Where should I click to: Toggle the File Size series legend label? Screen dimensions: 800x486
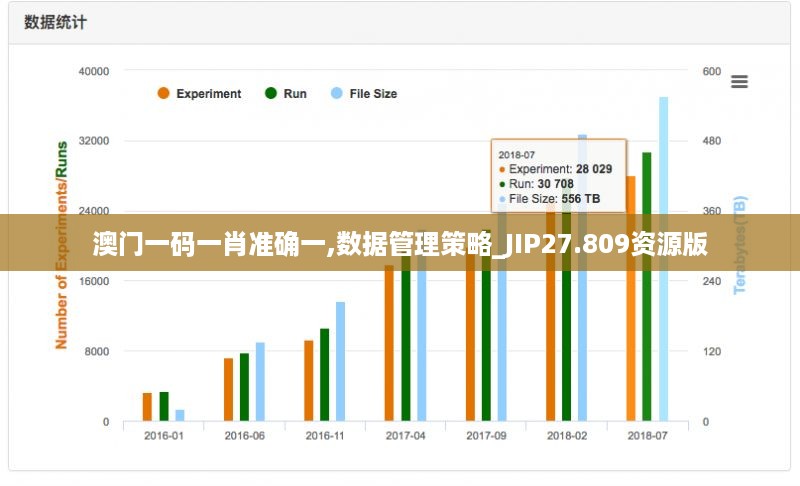point(372,93)
